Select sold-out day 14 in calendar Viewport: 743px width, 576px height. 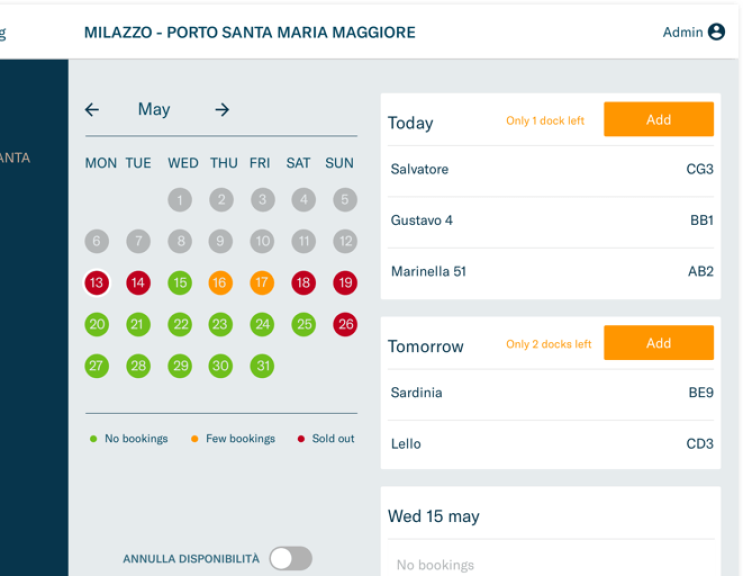click(x=138, y=283)
